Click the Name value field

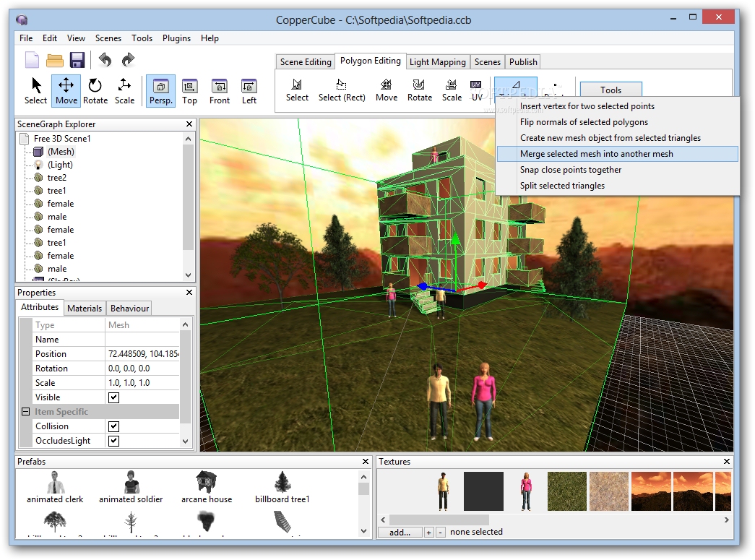coord(142,340)
